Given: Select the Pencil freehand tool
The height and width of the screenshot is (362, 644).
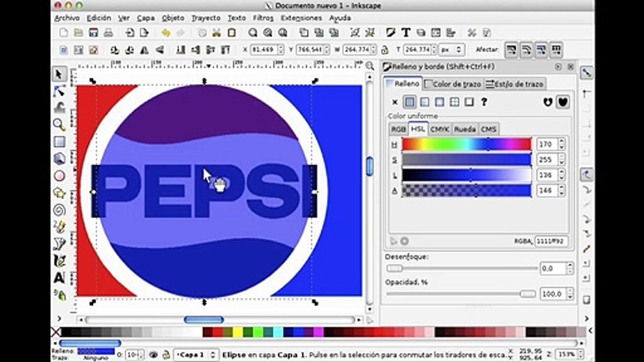Looking at the screenshot, I should 59,227.
